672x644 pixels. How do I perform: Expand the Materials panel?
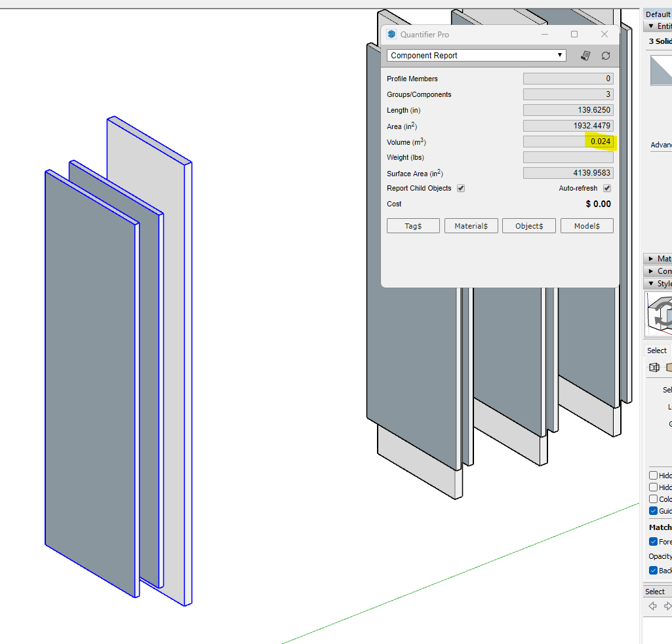pos(658,259)
